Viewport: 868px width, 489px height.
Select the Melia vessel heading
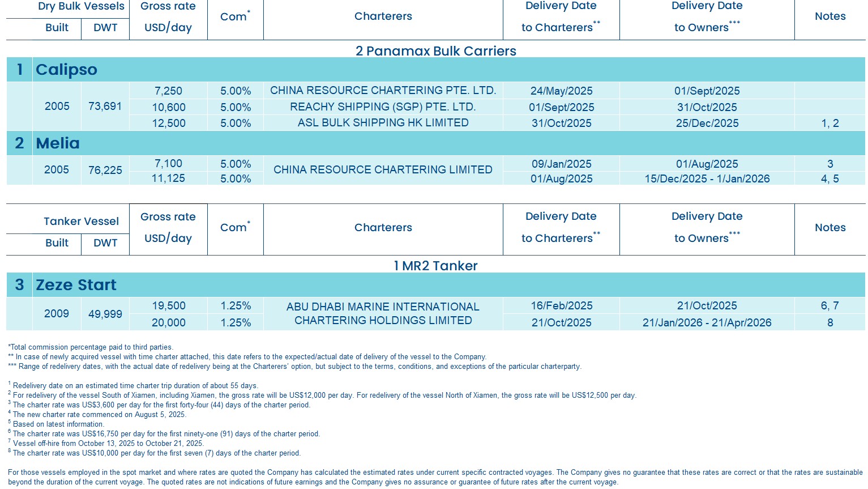pos(58,143)
